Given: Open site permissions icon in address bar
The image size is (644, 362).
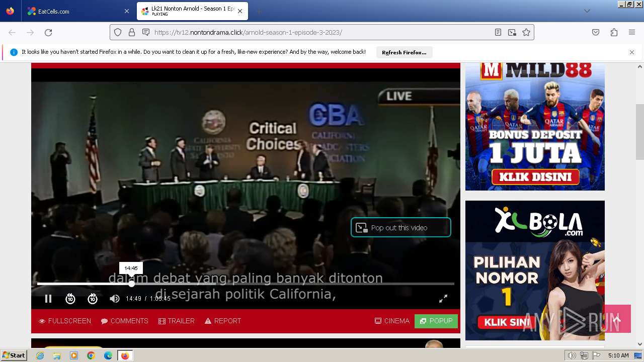Looking at the screenshot, I should pos(146,32).
